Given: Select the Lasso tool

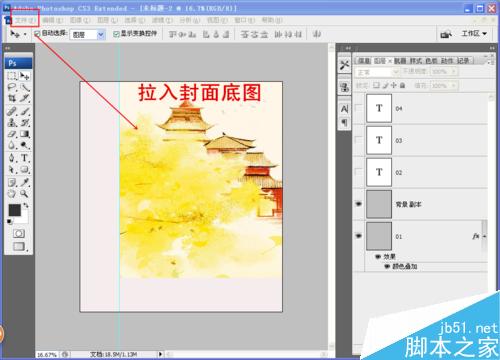Looking at the screenshot, I should click(12, 87).
